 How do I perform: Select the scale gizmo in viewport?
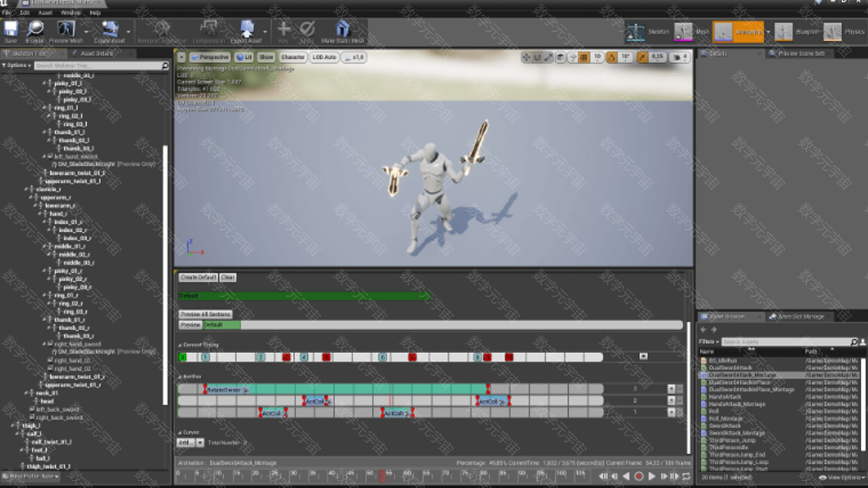tap(549, 58)
